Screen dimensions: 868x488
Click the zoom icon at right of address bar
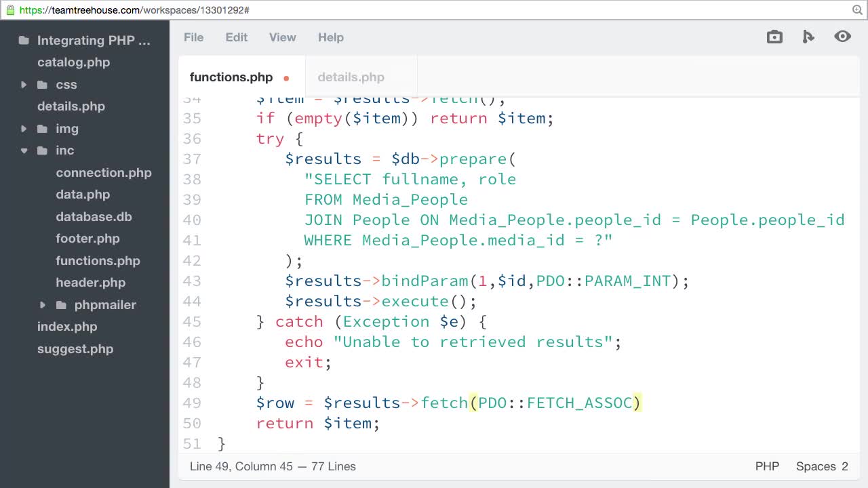tap(856, 11)
